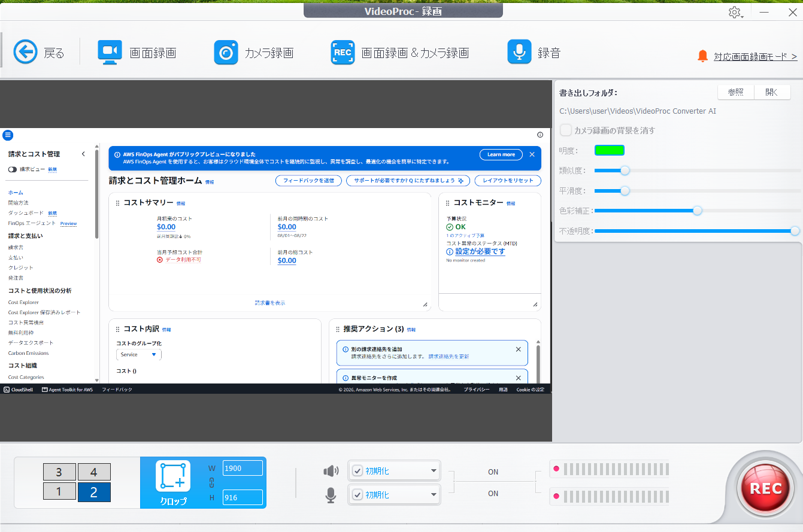Switch to 画面録画 mode
The width and height of the screenshot is (803, 532).
coord(137,53)
